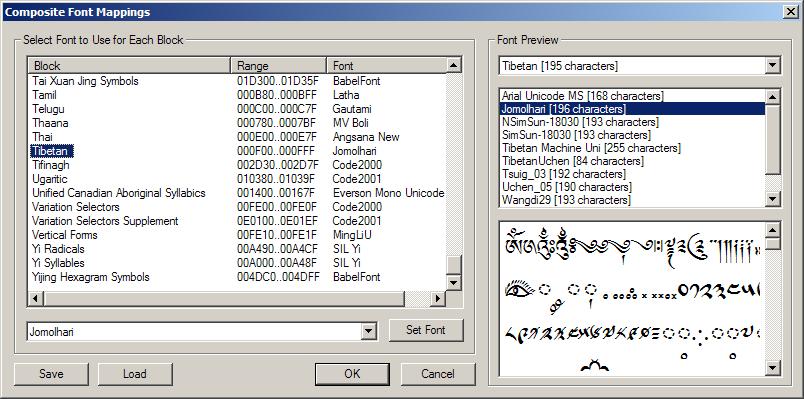Select Unified Canadian Aboriginal Syllabics block
804x399 pixels.
(118, 193)
